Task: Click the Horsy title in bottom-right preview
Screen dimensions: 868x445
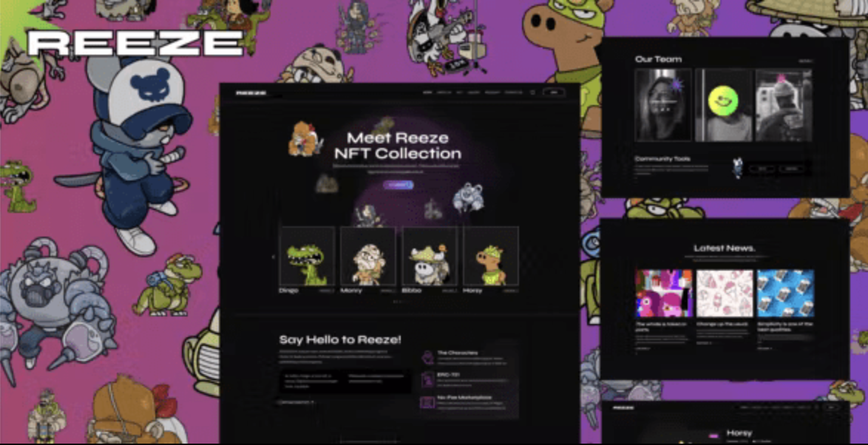Action: [x=739, y=433]
